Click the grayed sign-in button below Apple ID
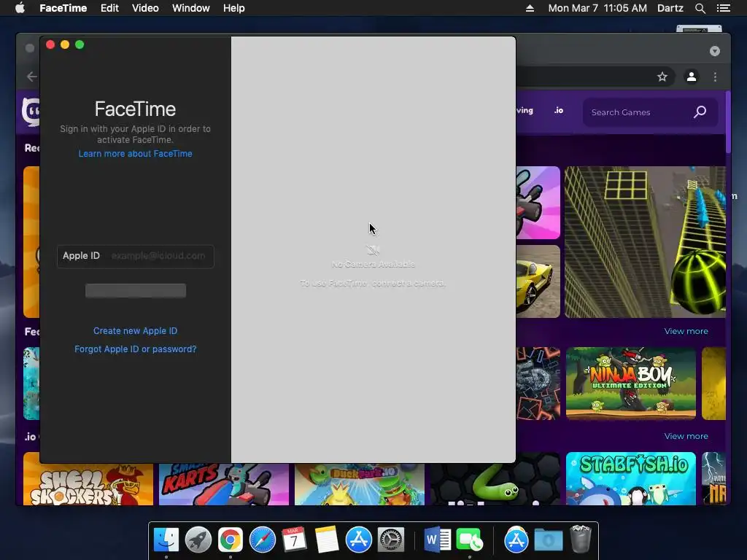Viewport: 747px width, 560px height. tap(135, 290)
